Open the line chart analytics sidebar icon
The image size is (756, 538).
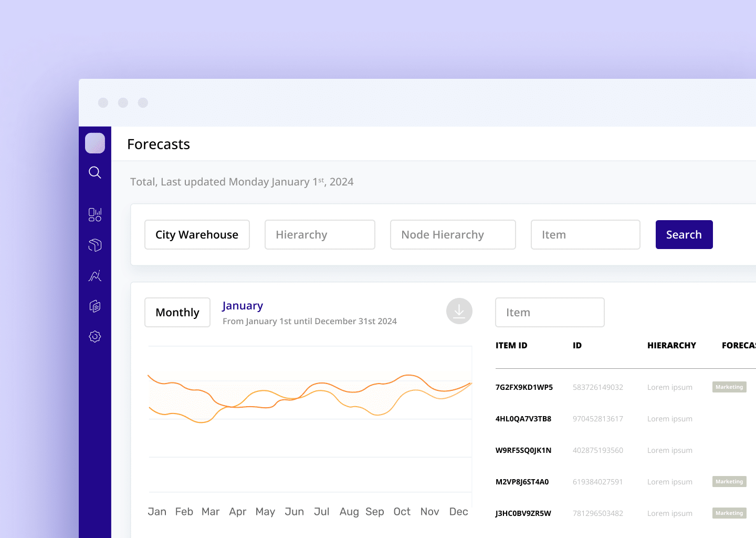pyautogui.click(x=95, y=276)
